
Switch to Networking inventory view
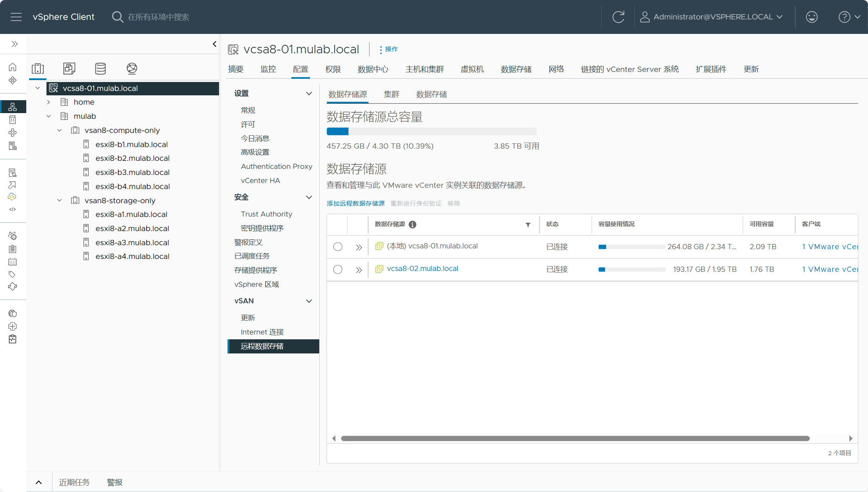pyautogui.click(x=132, y=69)
